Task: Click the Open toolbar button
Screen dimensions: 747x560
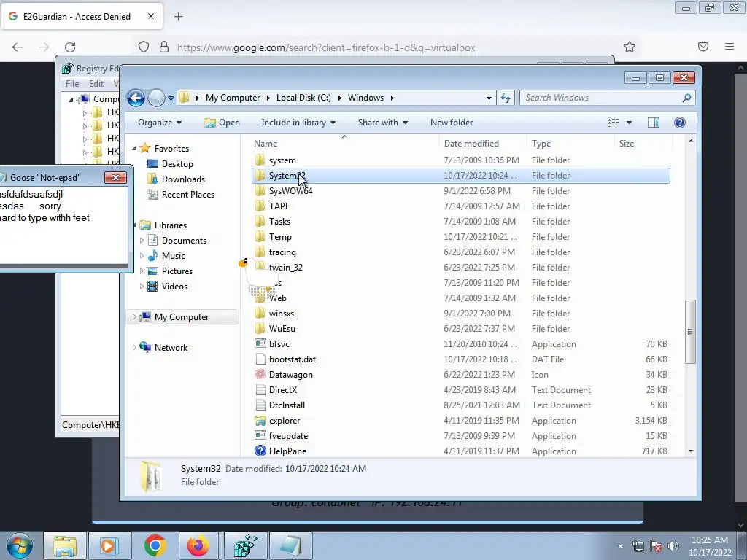Action: pos(222,122)
